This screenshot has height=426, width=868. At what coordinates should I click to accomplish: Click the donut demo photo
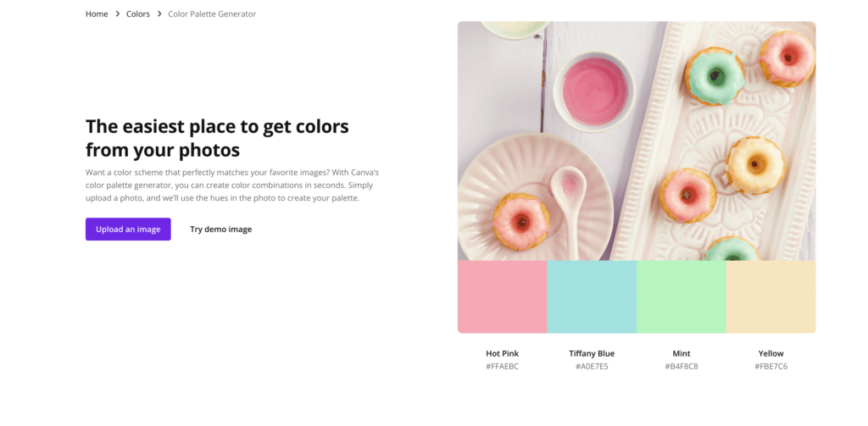tap(637, 141)
